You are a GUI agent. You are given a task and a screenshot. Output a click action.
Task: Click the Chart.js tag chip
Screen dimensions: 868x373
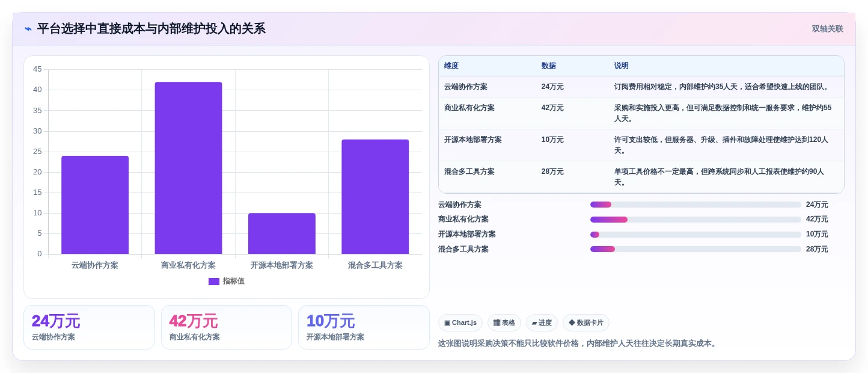point(460,323)
